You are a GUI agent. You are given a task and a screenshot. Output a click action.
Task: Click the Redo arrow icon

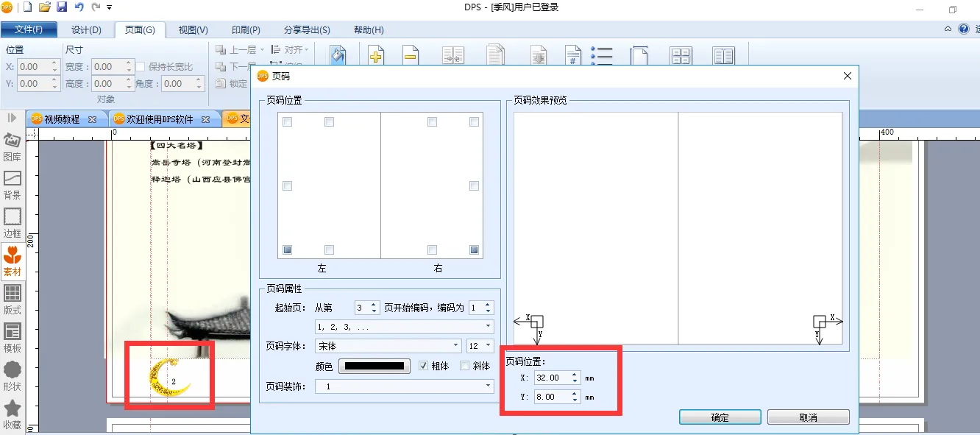96,7
